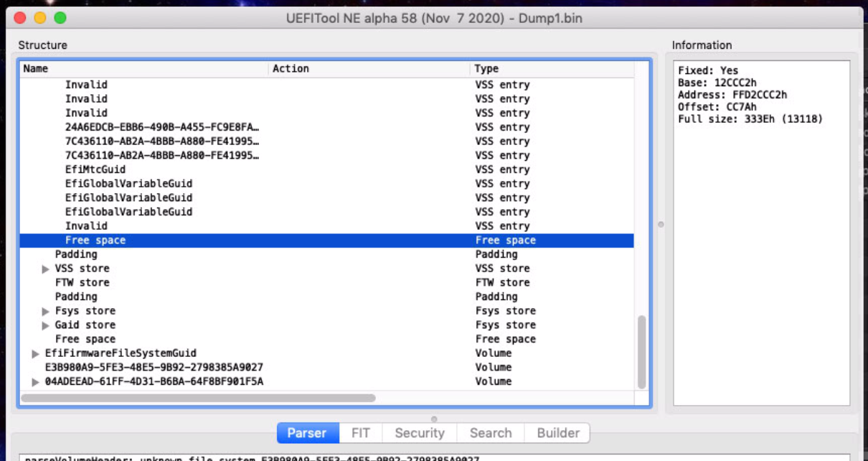Image resolution: width=868 pixels, height=461 pixels.
Task: Select the FTW store row
Action: [x=326, y=283]
